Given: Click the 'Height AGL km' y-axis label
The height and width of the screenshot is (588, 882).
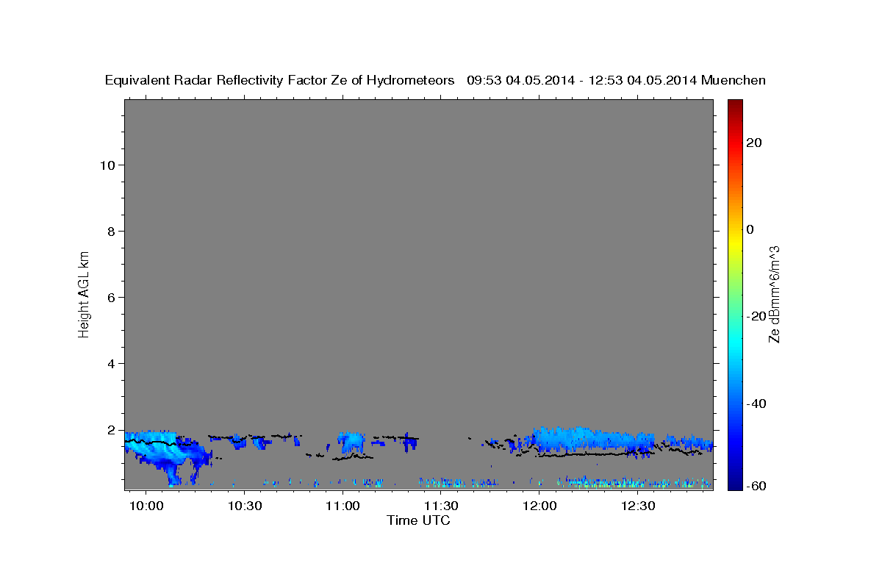Looking at the screenshot, I should (85, 293).
